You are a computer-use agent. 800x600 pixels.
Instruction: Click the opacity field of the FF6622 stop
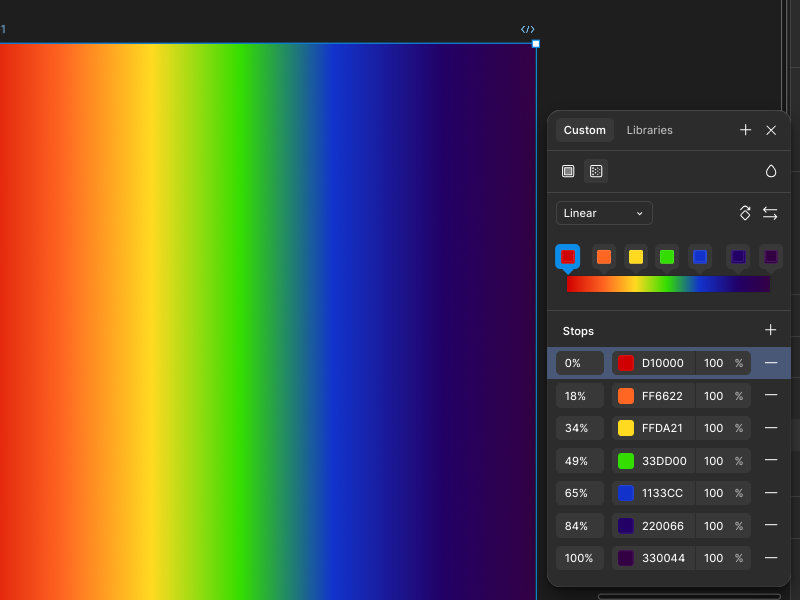[x=723, y=396]
